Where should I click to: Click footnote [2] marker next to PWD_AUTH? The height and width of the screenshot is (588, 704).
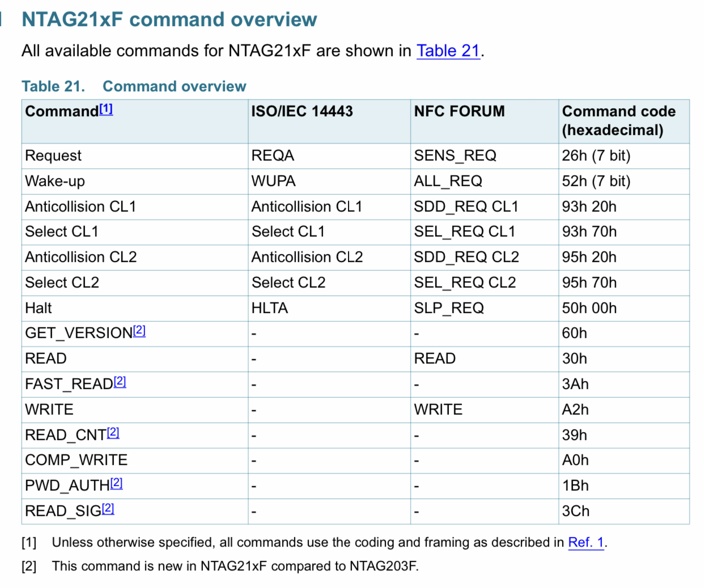116,483
